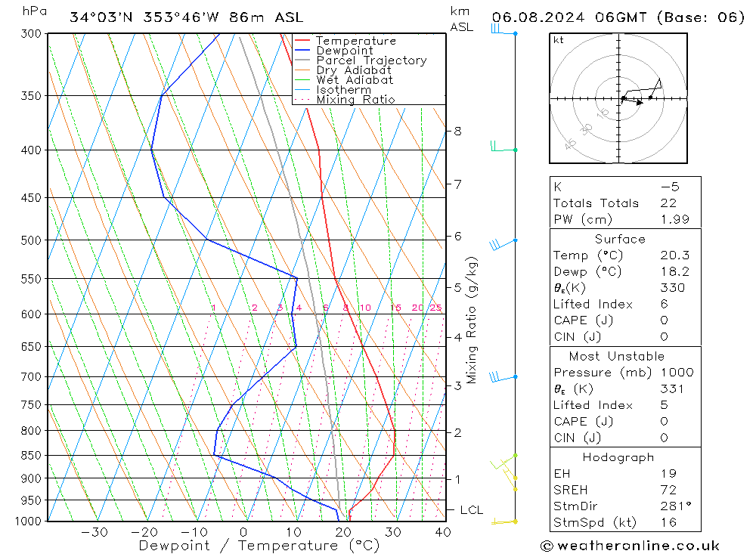Viewport: 756px width, 554px height.
Task: Click the SREH value 72
Action: 668,490
